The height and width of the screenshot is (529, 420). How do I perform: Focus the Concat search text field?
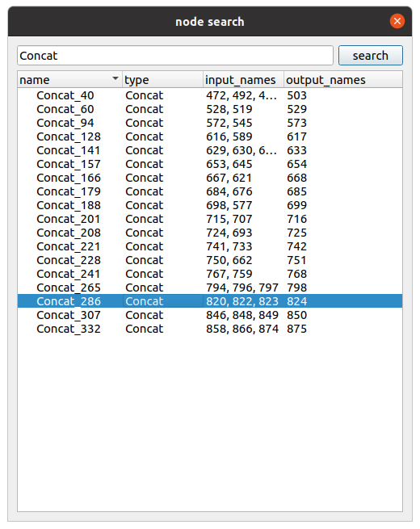coord(175,56)
